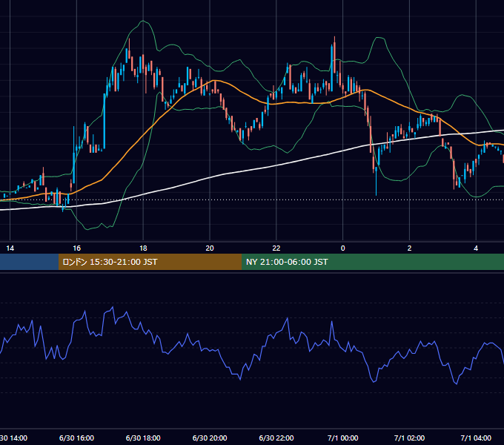Click the 22 hour axis label
Viewport: 504px width, 445px height.
(x=276, y=248)
